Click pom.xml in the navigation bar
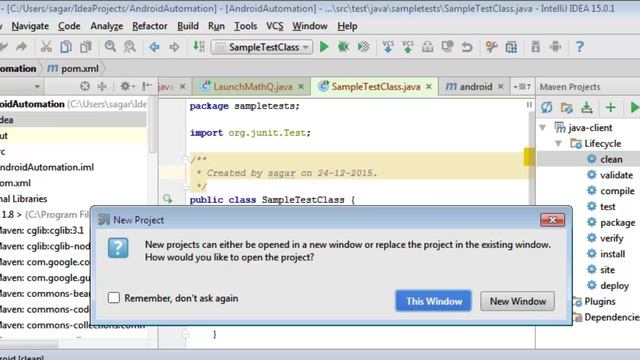The height and width of the screenshot is (360, 640). (x=73, y=68)
